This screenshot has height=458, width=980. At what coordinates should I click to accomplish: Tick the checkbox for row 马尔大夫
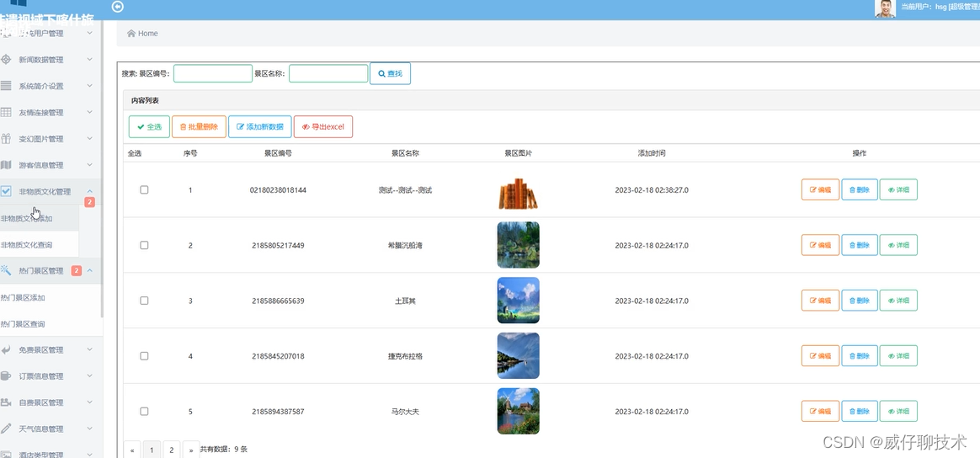point(144,411)
